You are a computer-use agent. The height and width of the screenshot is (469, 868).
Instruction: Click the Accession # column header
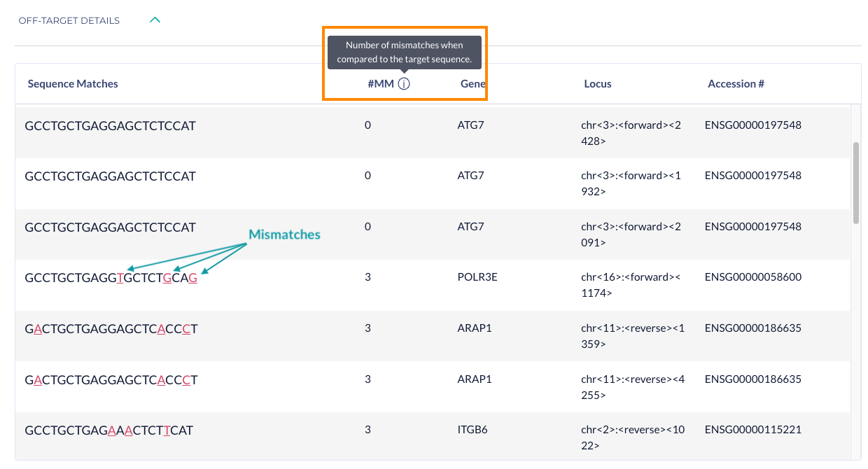pyautogui.click(x=736, y=84)
